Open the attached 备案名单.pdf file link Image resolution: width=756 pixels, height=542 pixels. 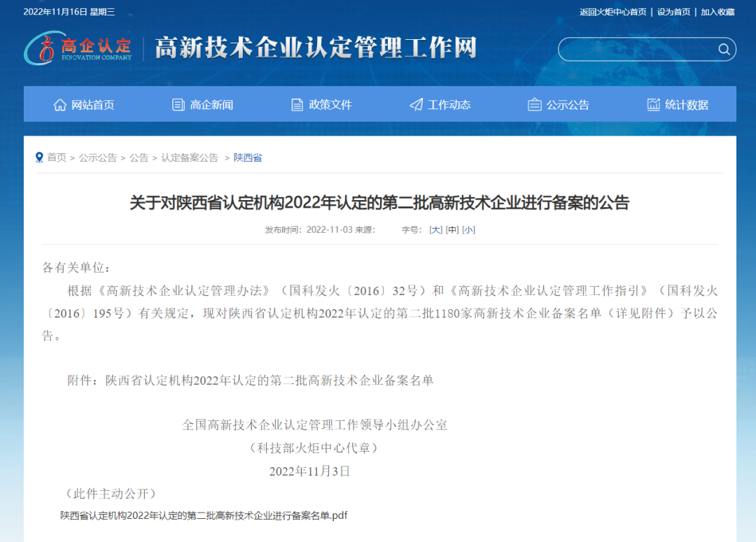204,515
